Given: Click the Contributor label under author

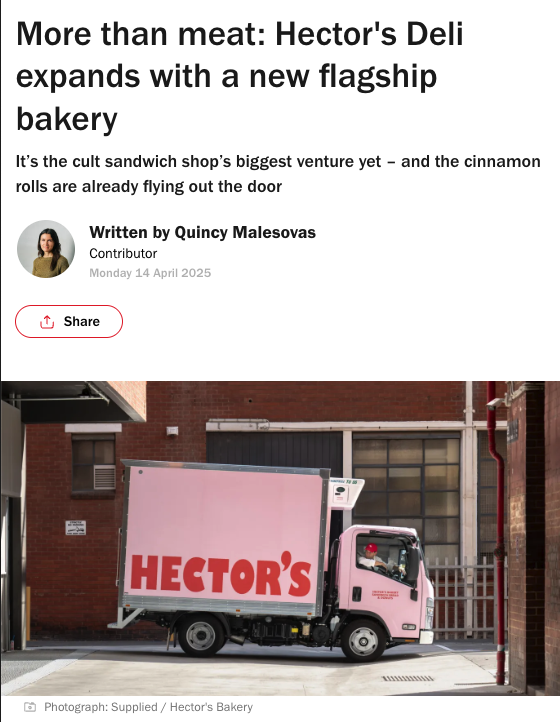Looking at the screenshot, I should click(123, 253).
